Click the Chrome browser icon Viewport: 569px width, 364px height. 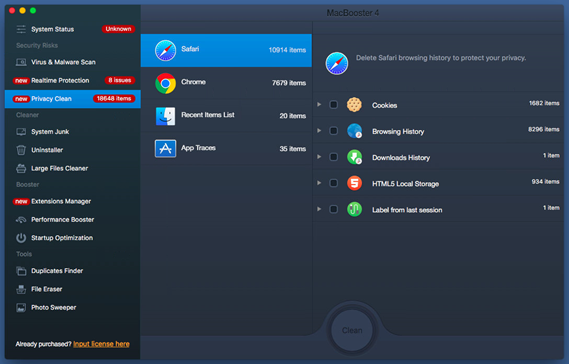[x=165, y=83]
